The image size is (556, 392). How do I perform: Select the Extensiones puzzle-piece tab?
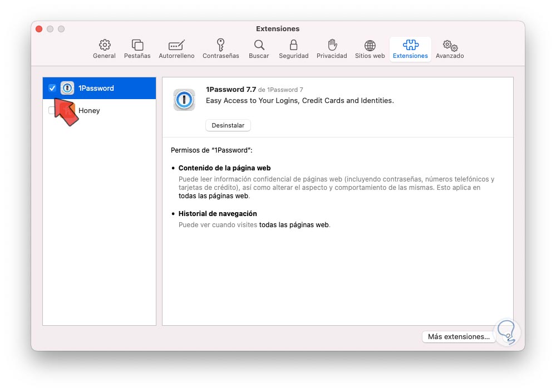click(410, 49)
